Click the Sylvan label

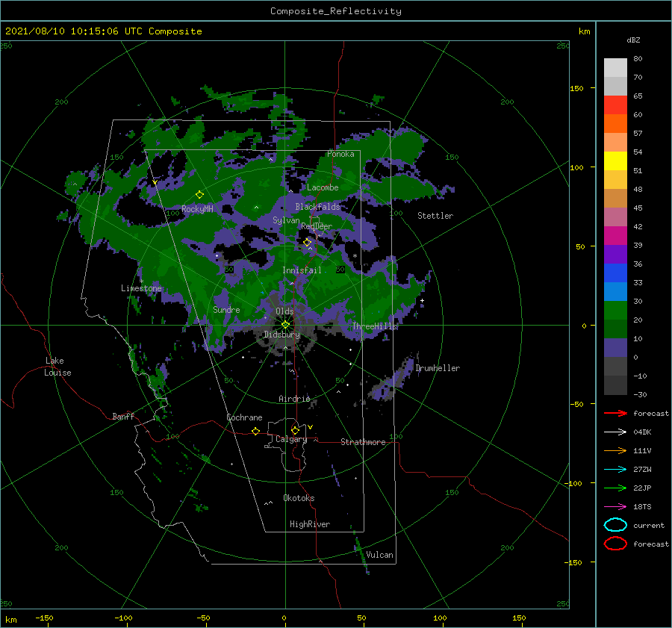tap(286, 220)
